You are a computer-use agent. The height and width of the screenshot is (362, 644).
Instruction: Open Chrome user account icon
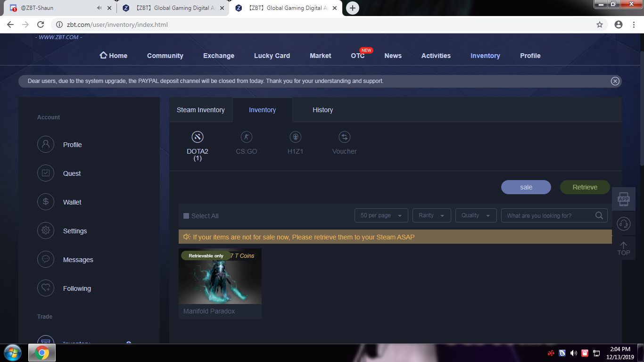[619, 25]
